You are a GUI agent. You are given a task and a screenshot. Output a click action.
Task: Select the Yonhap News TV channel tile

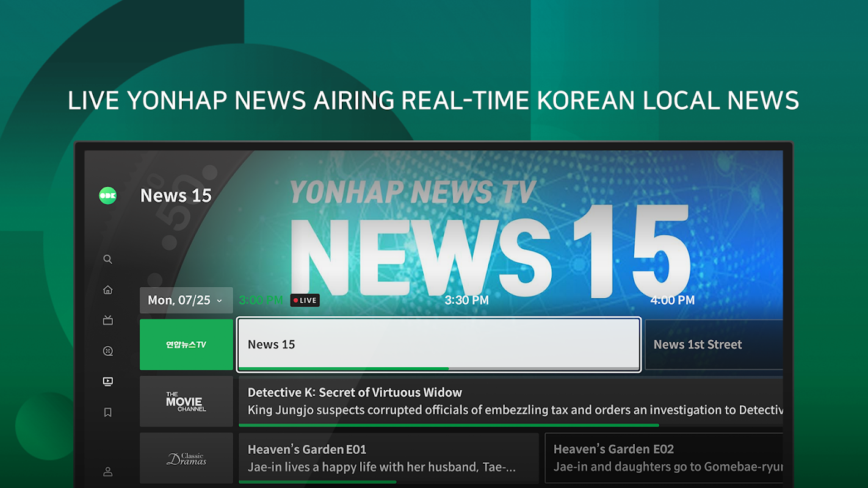click(x=186, y=345)
